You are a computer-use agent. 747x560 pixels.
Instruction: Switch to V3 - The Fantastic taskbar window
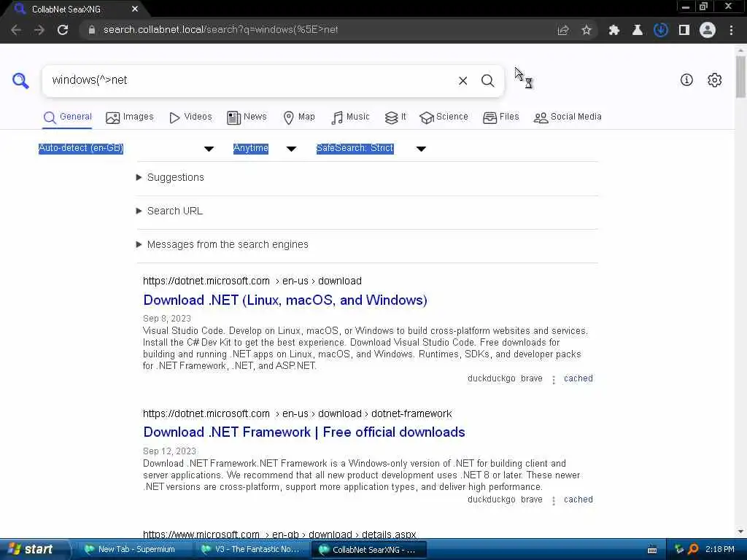pyautogui.click(x=251, y=550)
